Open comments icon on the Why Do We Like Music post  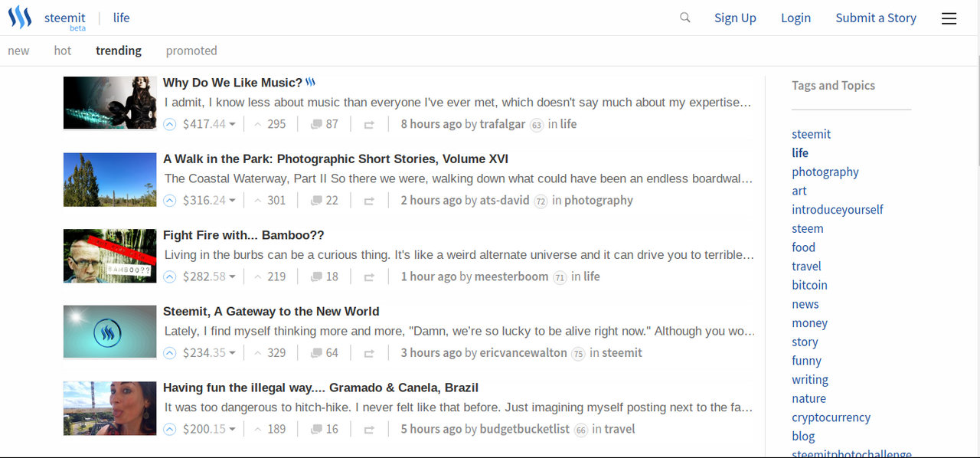[x=316, y=124]
